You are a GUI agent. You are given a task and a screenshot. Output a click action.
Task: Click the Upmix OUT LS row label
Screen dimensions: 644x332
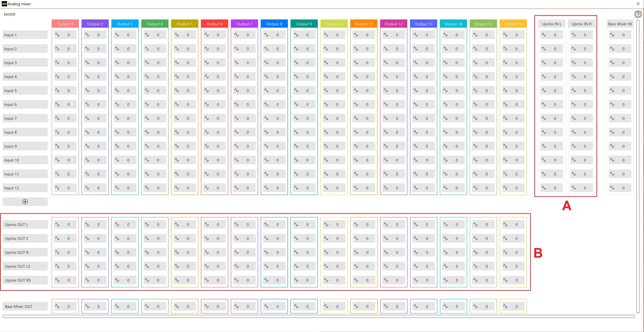tap(25, 266)
